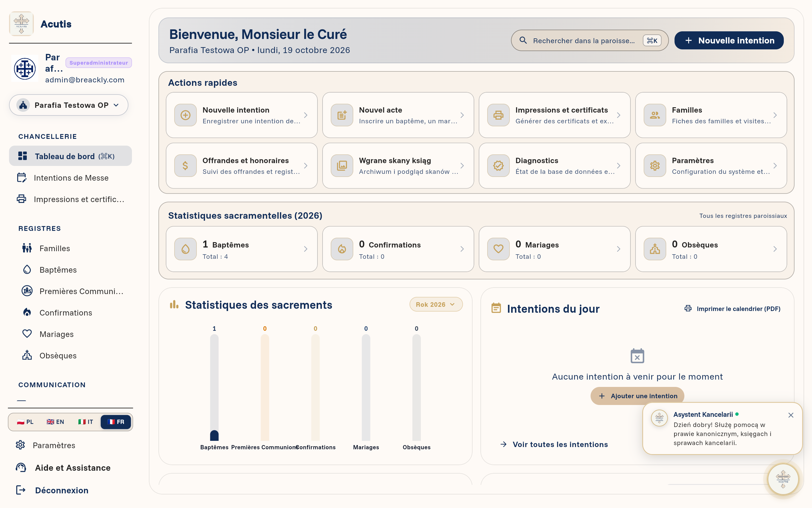Click the printer icon on Impressions et certificats card
Screen dimensions: 812x508
point(498,115)
